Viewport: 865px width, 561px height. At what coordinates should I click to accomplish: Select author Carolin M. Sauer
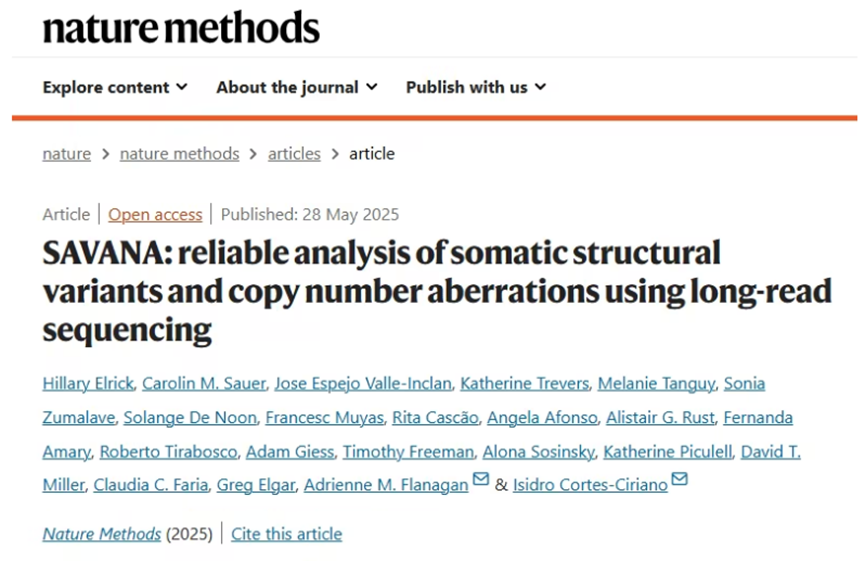203,384
